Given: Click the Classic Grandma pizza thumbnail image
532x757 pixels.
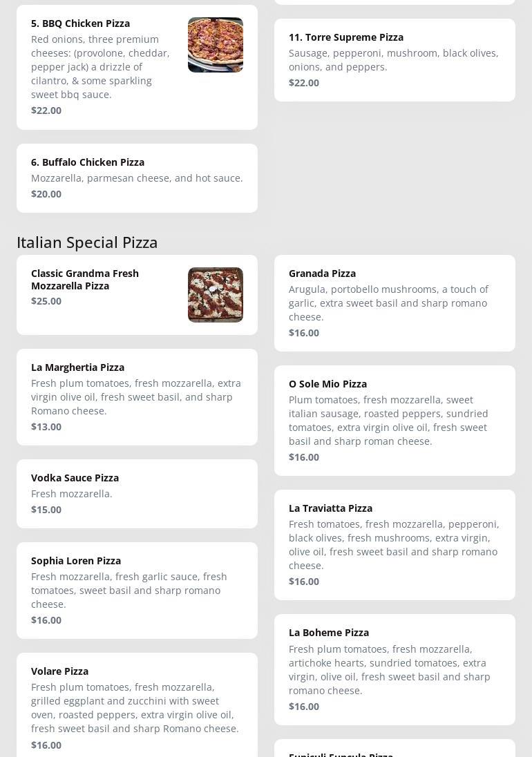Looking at the screenshot, I should [x=215, y=295].
